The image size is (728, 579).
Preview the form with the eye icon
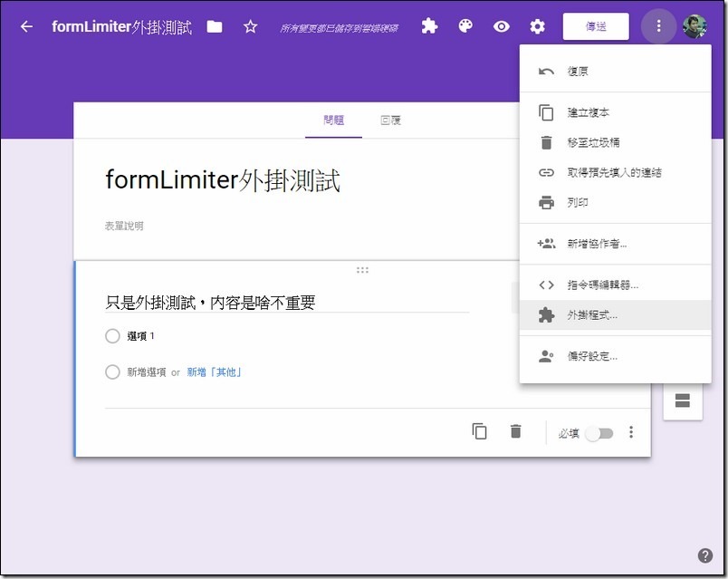point(502,26)
